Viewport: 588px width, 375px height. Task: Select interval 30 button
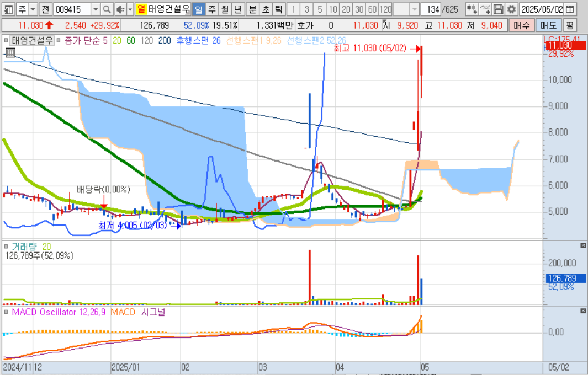click(x=359, y=9)
